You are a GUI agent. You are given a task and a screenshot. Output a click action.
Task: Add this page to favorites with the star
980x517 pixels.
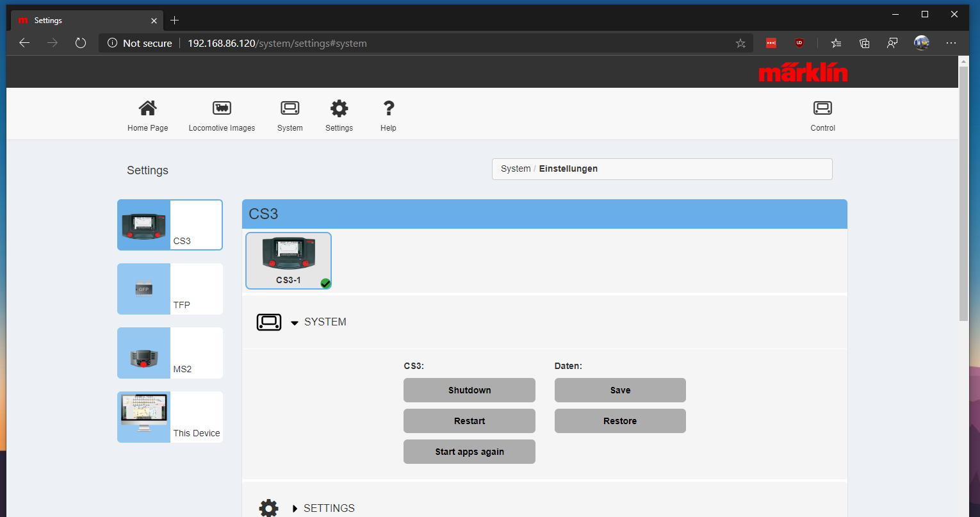pyautogui.click(x=740, y=43)
